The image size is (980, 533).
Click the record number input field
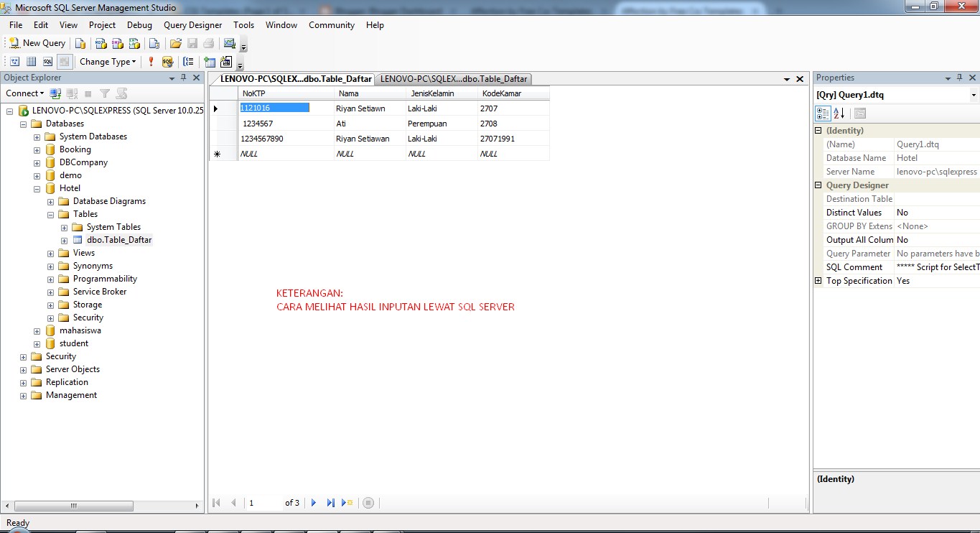263,503
